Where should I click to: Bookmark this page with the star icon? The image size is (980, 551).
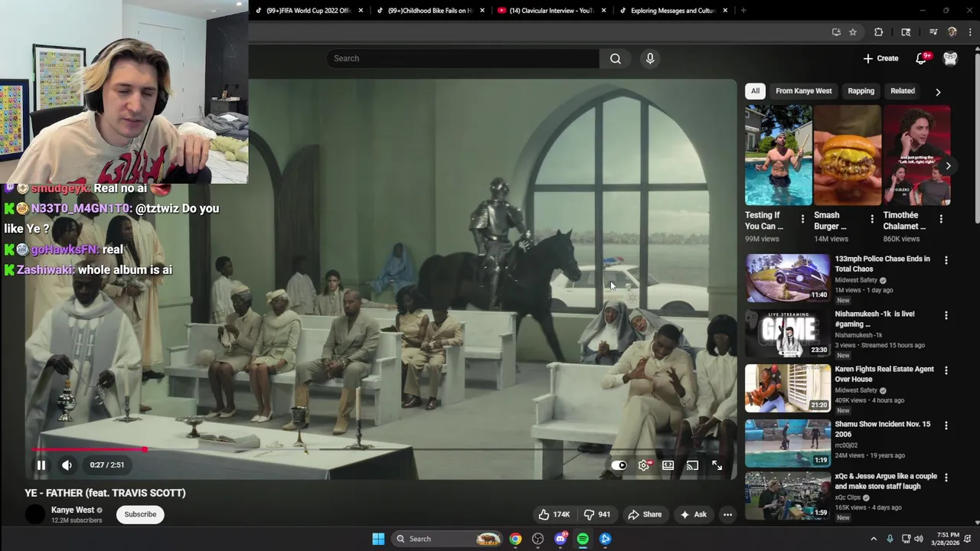point(853,32)
